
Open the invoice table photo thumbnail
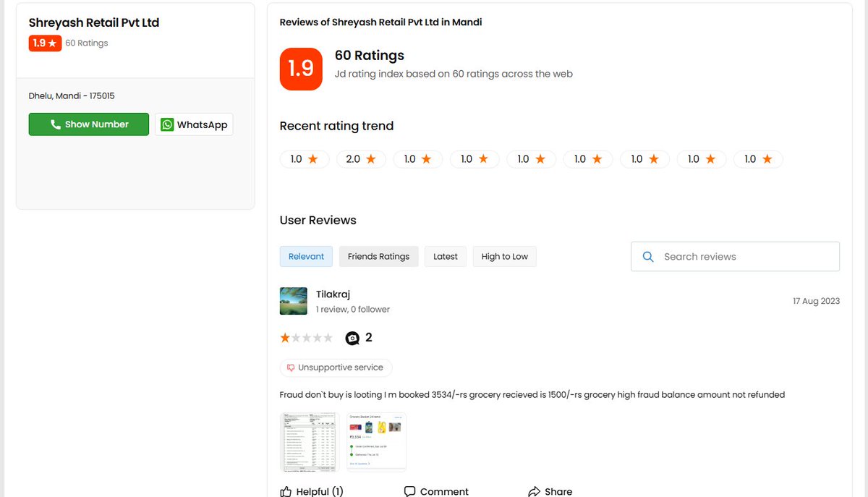coord(309,442)
